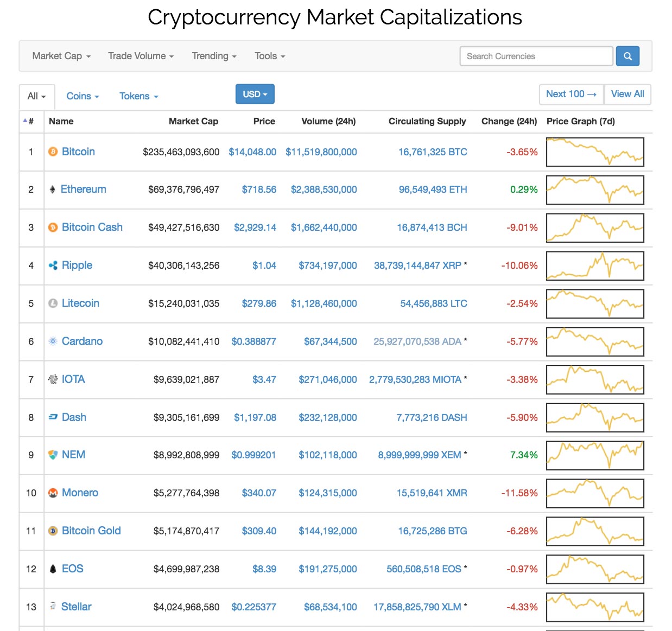Change currency with the USD dropdown
The width and height of the screenshot is (672, 631).
[255, 94]
